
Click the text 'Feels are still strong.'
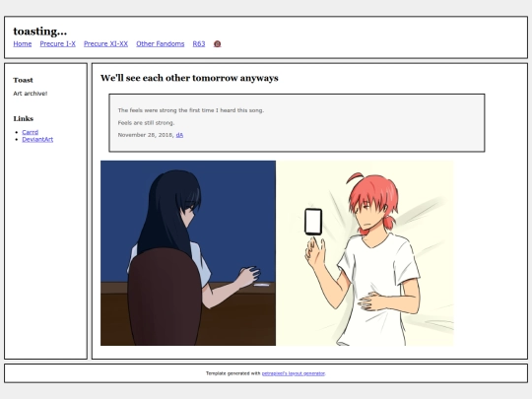(x=146, y=123)
